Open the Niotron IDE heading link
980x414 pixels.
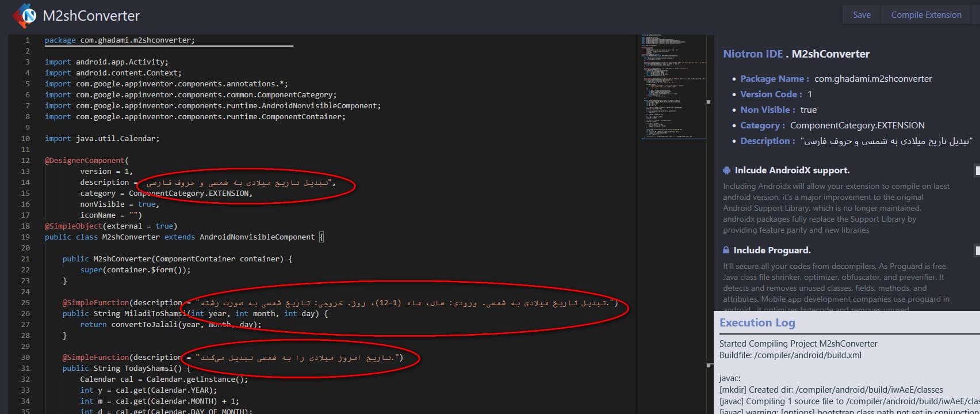pyautogui.click(x=753, y=54)
